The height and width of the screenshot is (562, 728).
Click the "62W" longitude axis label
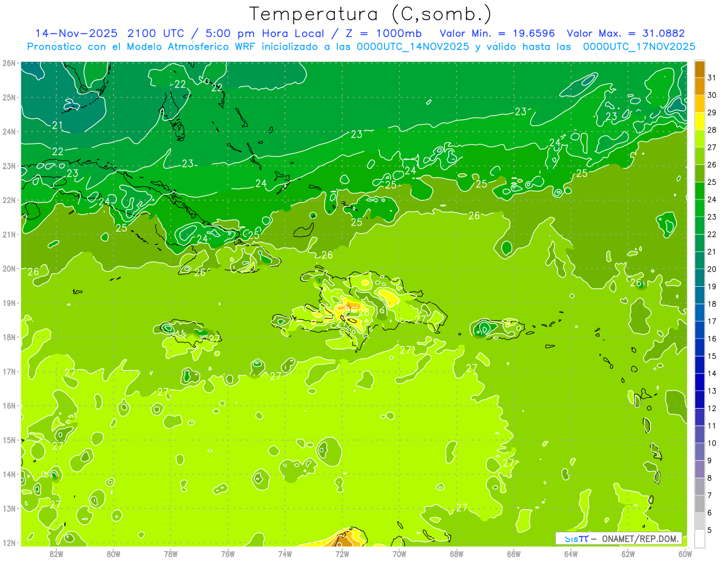(628, 554)
